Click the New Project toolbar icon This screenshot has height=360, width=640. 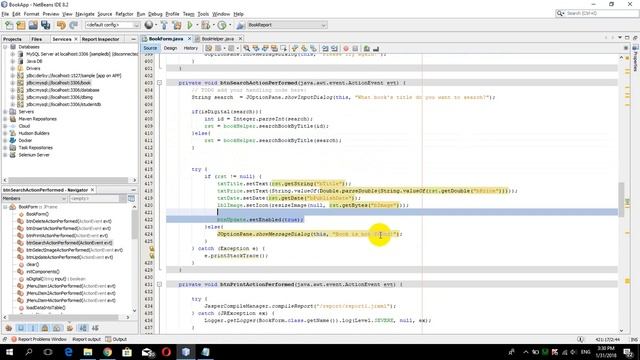pos(21,25)
